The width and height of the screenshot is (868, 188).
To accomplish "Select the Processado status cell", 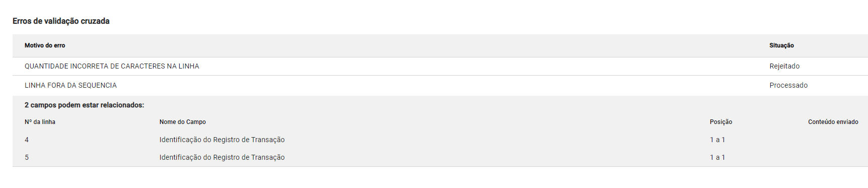I will coord(788,85).
